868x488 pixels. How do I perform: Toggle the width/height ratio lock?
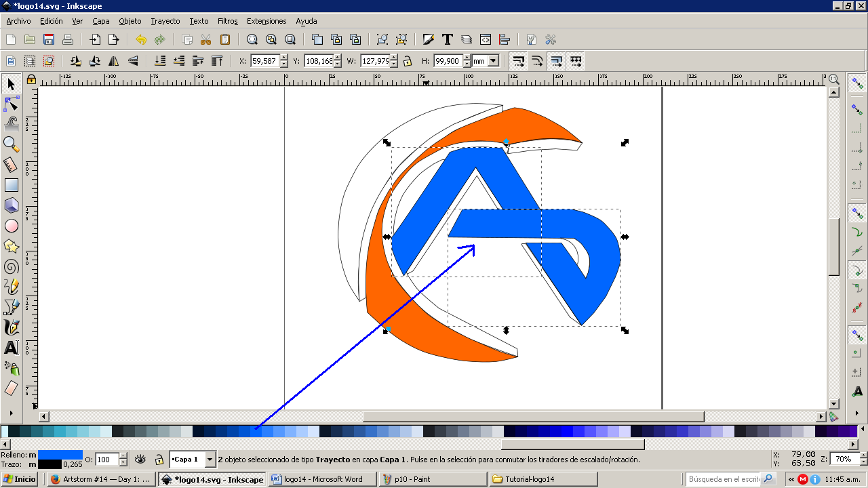pos(408,61)
